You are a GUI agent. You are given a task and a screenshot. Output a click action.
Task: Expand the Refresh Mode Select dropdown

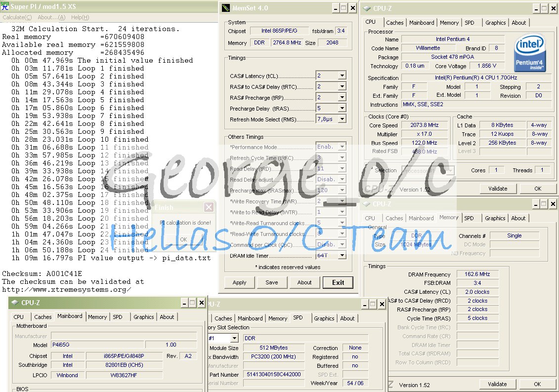[342, 119]
